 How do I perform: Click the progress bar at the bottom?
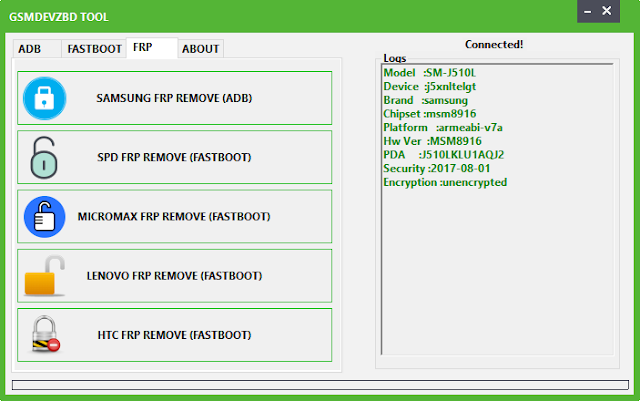click(320, 385)
